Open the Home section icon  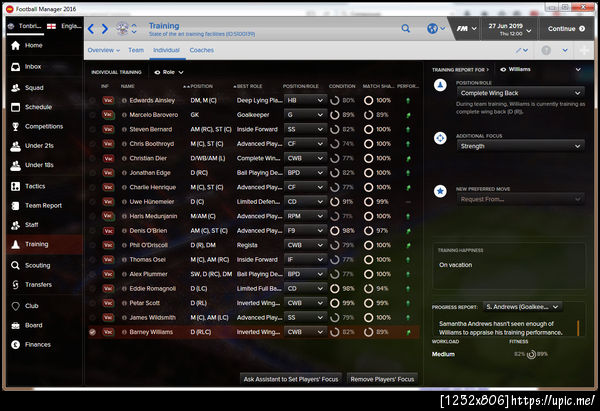(15, 46)
